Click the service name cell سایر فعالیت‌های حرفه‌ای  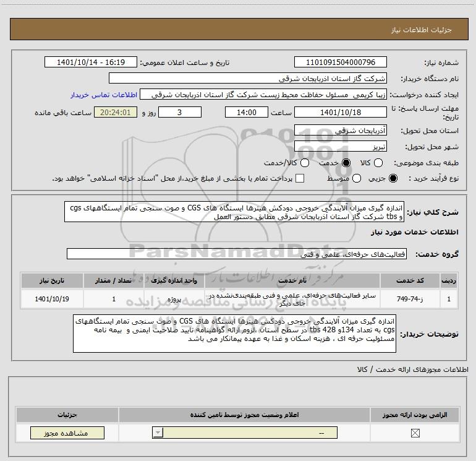pyautogui.click(x=292, y=299)
